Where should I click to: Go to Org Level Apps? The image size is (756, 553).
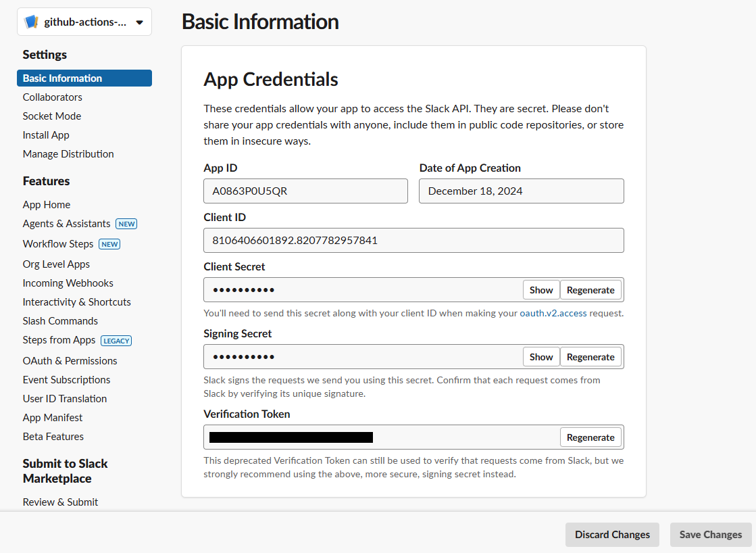click(56, 264)
